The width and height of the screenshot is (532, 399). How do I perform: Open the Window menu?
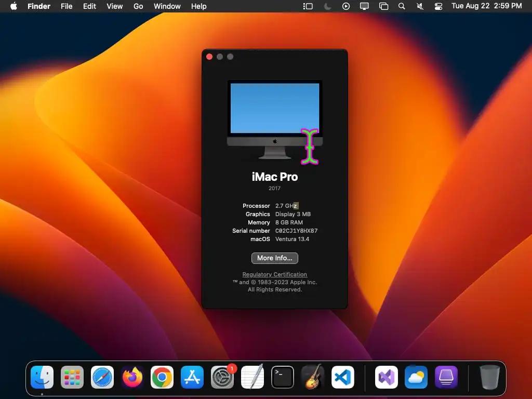point(167,6)
